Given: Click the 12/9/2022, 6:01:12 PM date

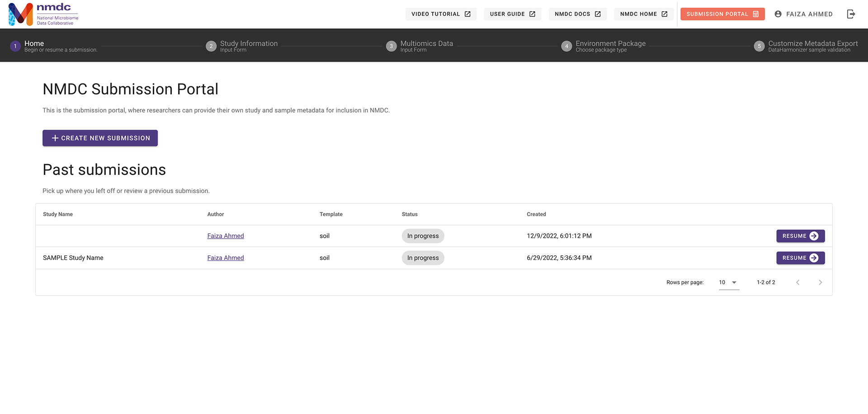Looking at the screenshot, I should 559,236.
